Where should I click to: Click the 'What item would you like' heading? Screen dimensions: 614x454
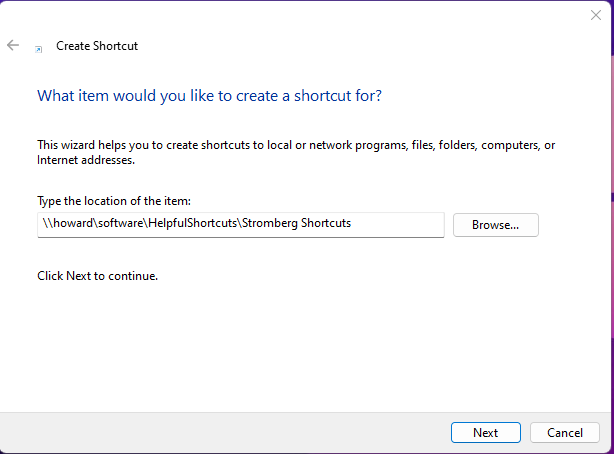(209, 96)
